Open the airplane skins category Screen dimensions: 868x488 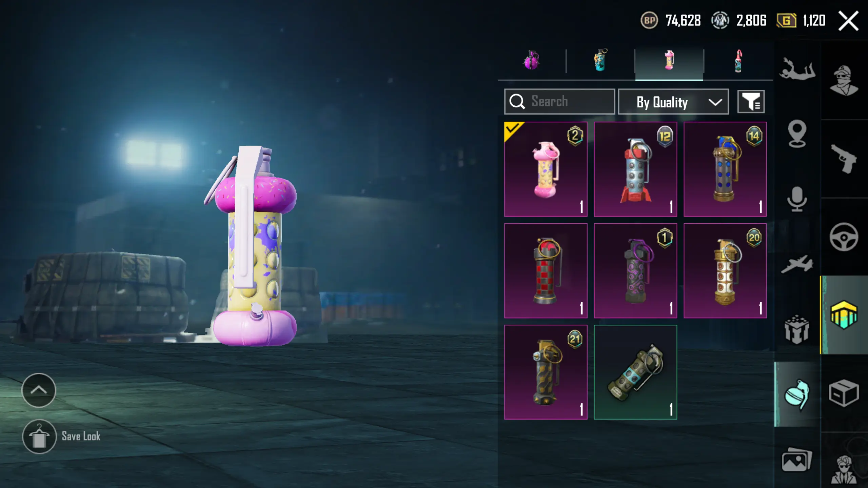click(797, 264)
